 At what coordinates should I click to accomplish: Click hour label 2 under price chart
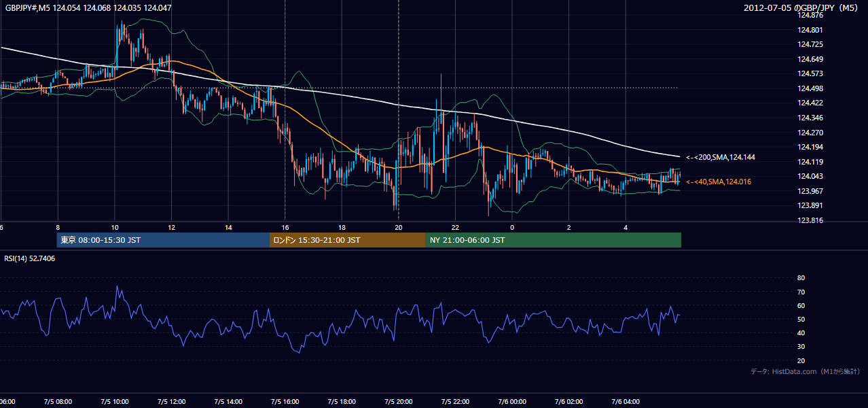pos(568,228)
